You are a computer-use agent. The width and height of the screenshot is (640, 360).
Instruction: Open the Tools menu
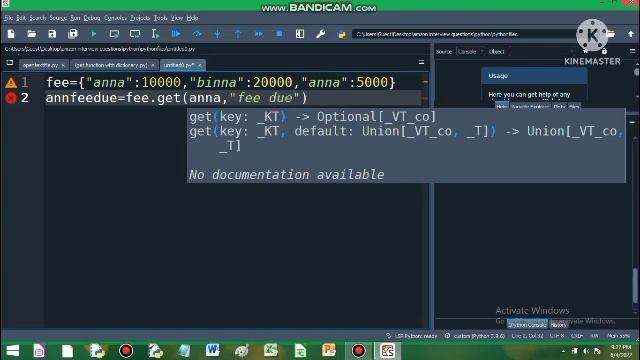click(160, 18)
